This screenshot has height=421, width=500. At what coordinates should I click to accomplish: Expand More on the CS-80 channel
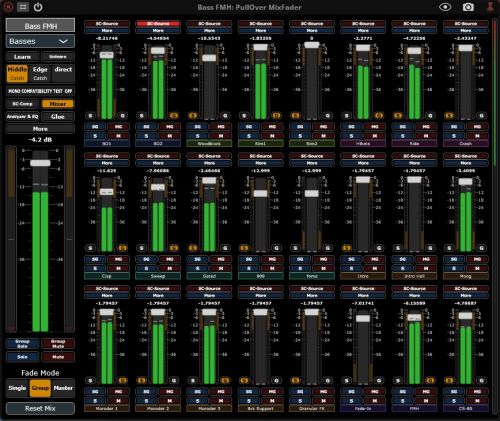[466, 295]
